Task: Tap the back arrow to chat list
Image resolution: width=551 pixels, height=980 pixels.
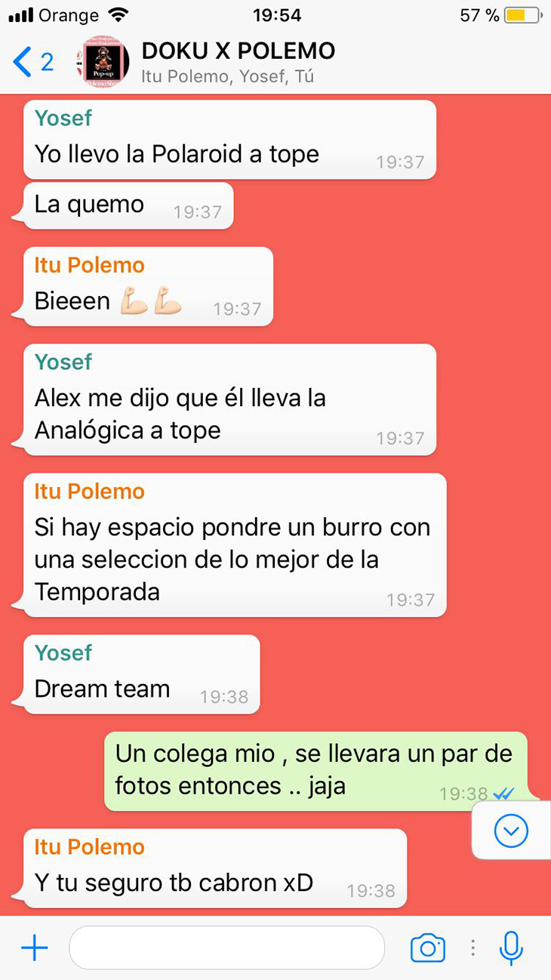Action: pyautogui.click(x=23, y=63)
